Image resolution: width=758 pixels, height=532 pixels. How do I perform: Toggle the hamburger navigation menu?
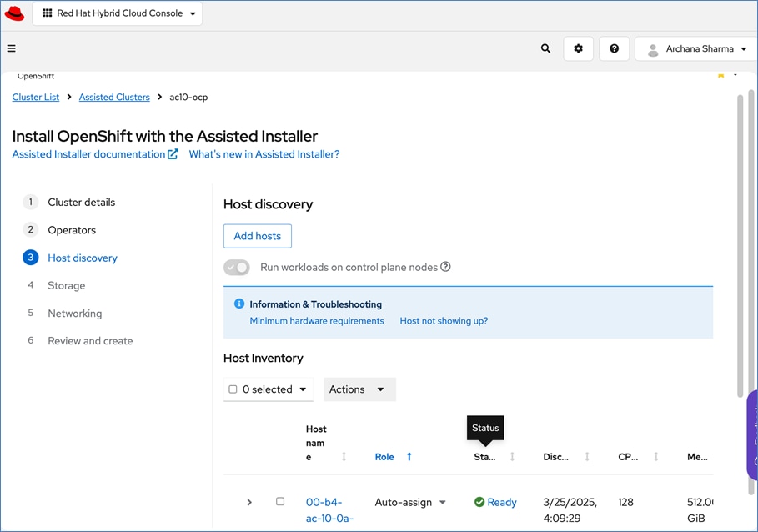pos(11,48)
